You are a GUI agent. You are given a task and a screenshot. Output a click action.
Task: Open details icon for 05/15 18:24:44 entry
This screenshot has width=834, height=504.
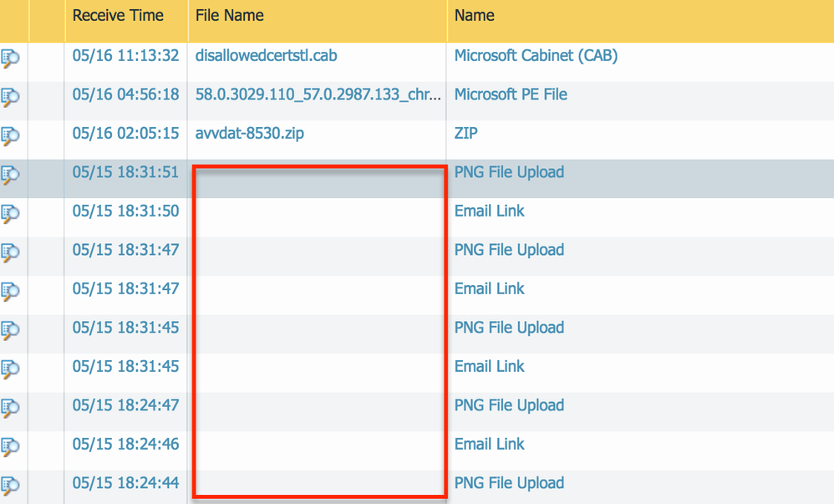click(x=10, y=485)
